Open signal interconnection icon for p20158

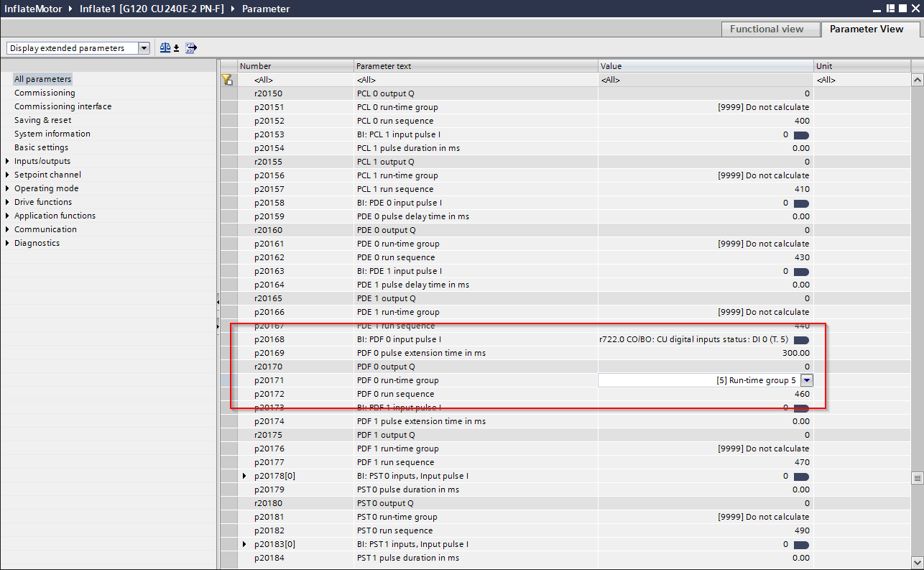pyautogui.click(x=801, y=203)
